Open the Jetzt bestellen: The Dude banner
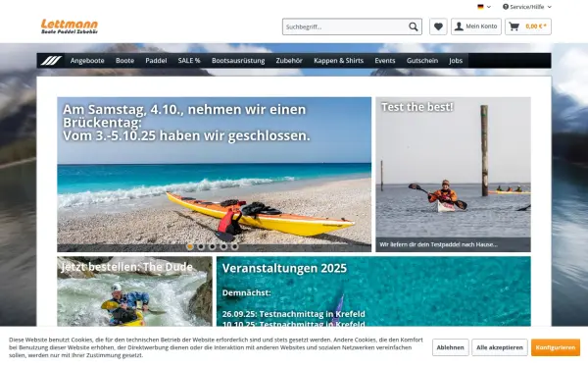This screenshot has height=368, width=588. pyautogui.click(x=134, y=291)
